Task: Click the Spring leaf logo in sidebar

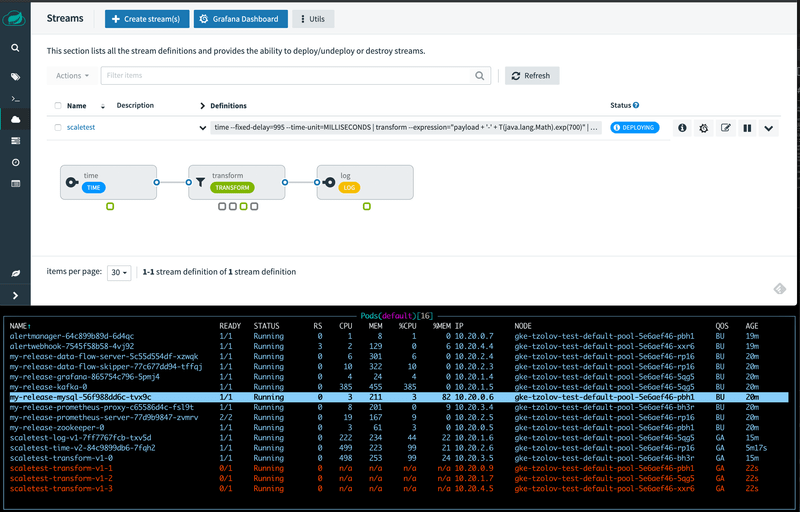Action: 15,19
